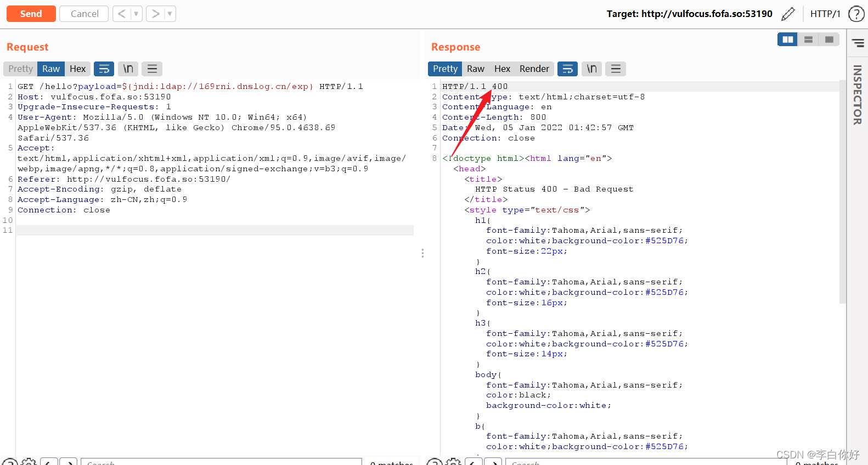Image resolution: width=868 pixels, height=465 pixels.
Task: Open the back-history dropdown arrow
Action: tap(136, 14)
